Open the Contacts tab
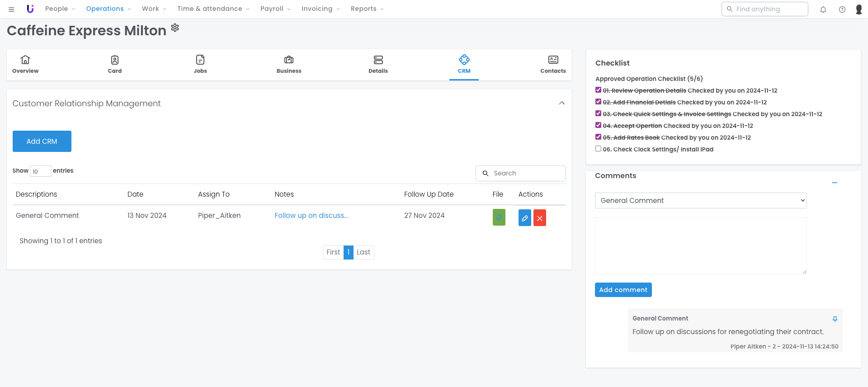Viewport: 868px width, 387px height. [x=553, y=64]
